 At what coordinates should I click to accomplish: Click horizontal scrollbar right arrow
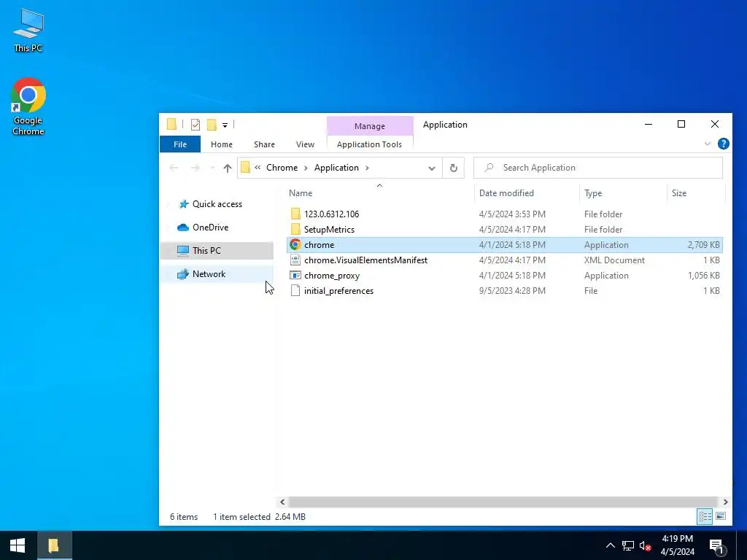725,502
